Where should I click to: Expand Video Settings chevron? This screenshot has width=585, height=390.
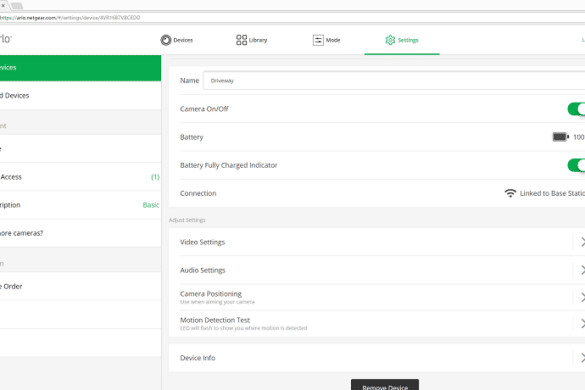pos(582,242)
